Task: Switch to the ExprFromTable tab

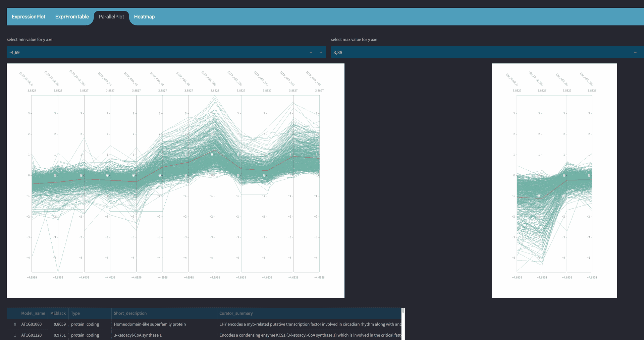Action: [x=72, y=17]
